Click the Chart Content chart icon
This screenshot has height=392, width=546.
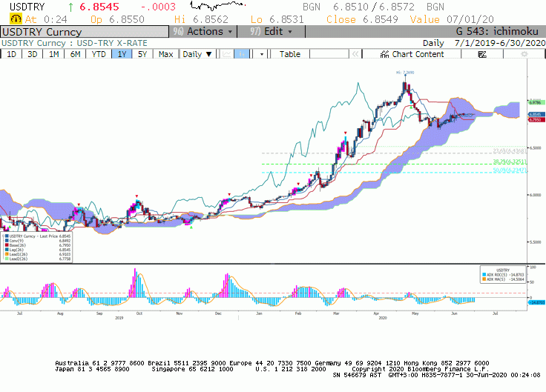click(x=384, y=54)
